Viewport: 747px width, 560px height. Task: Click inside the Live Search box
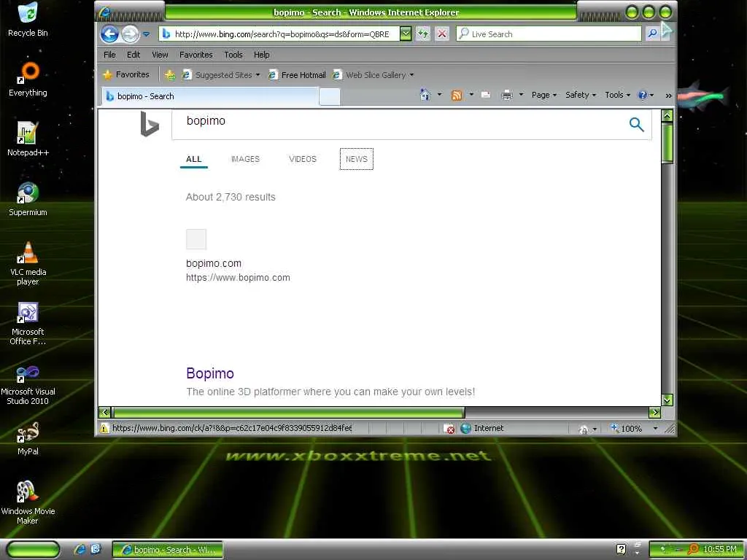(549, 34)
